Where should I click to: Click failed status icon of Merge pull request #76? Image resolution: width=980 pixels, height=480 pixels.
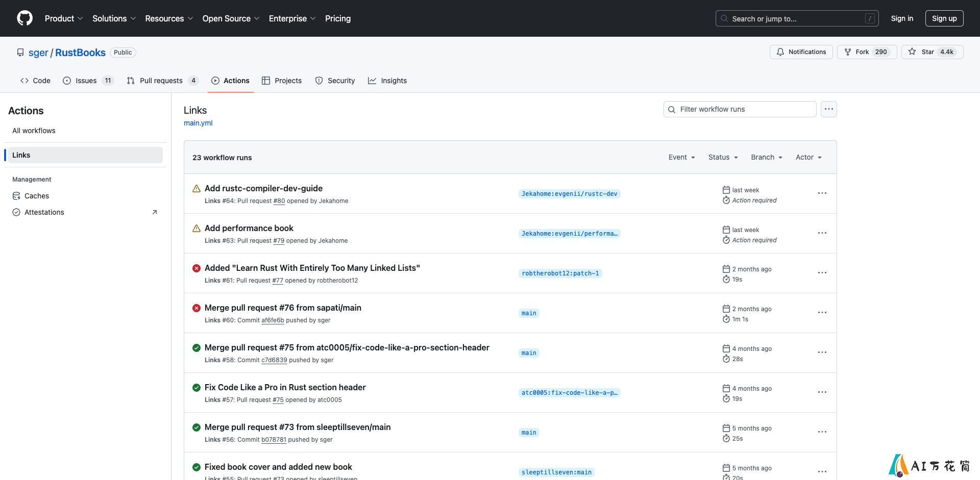(197, 308)
